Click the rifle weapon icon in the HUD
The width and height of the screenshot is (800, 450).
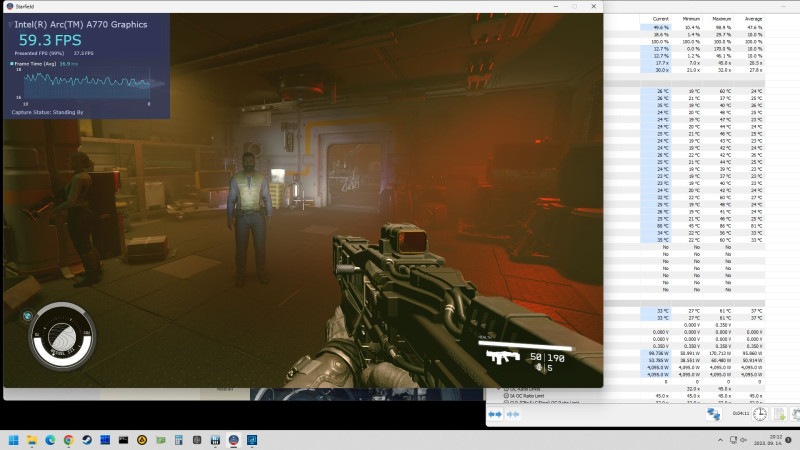pyautogui.click(x=503, y=357)
